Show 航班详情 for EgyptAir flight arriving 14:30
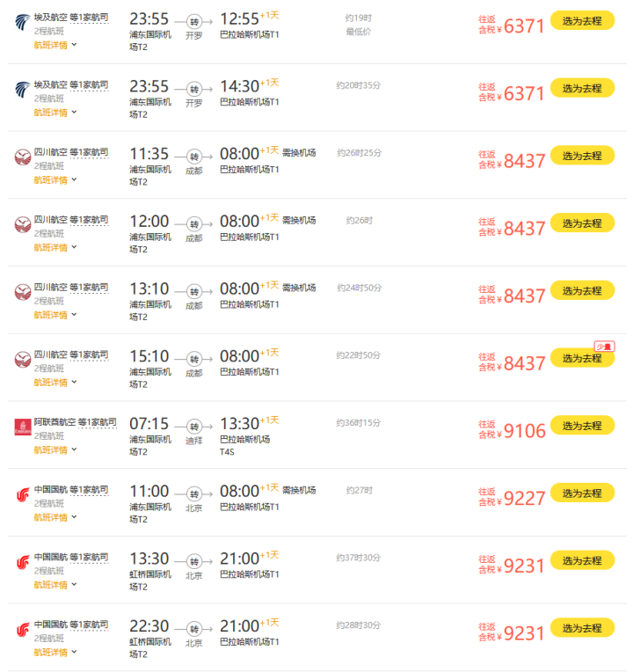Viewport: 633px width, 672px height. 55,112
